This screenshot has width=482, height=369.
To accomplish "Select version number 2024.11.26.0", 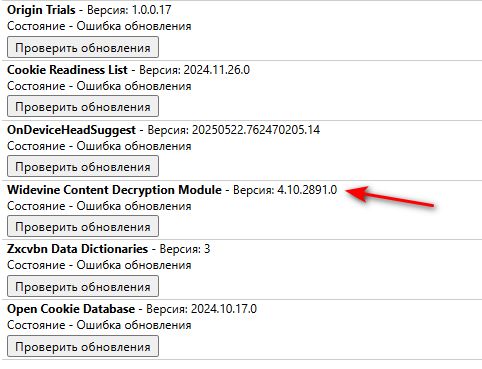I will coord(217,70).
